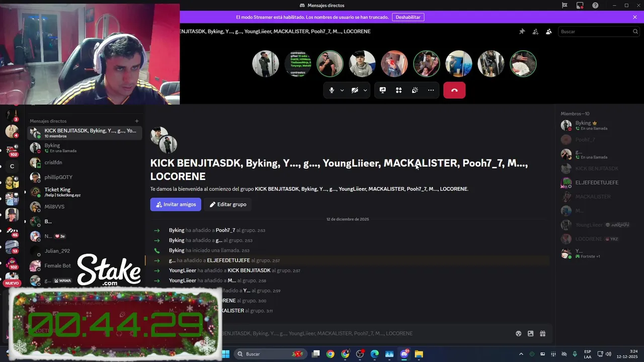Open sticker picker in message bar
Screen dimensions: 644x362
coord(530,333)
